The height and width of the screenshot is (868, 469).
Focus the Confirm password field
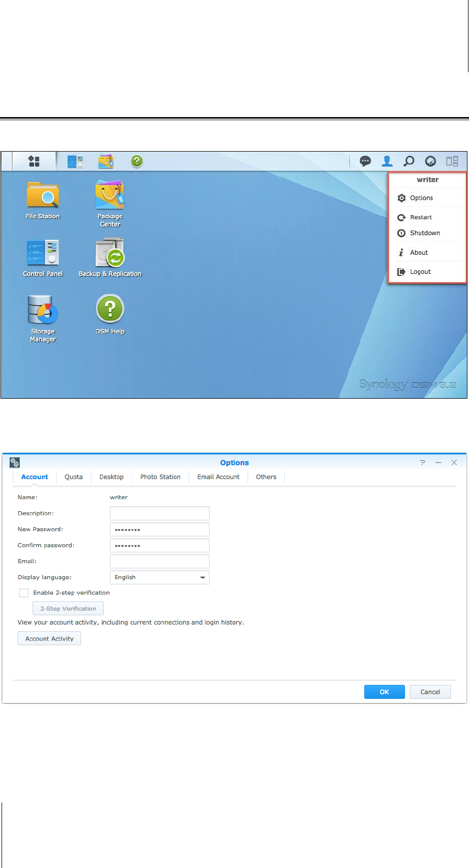click(x=159, y=546)
